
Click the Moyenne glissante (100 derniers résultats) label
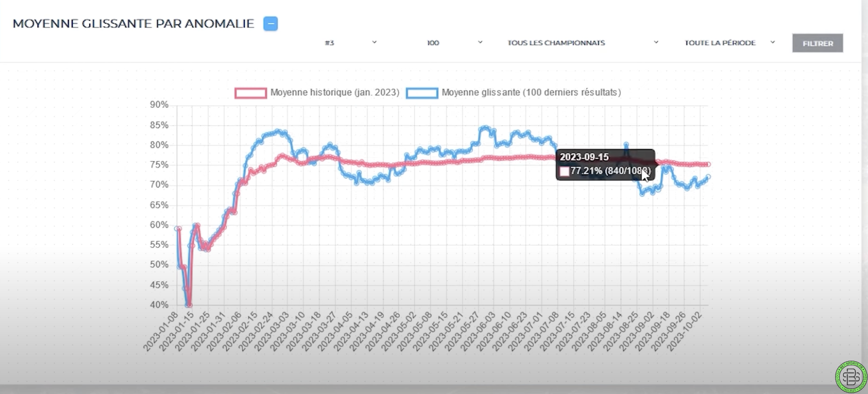(x=531, y=92)
